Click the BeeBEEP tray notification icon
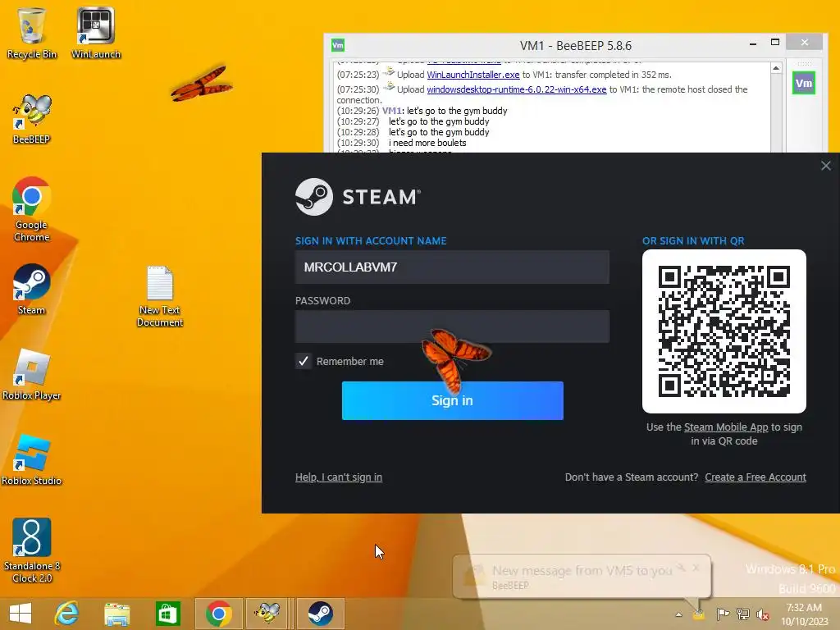This screenshot has width=840, height=630. (699, 614)
